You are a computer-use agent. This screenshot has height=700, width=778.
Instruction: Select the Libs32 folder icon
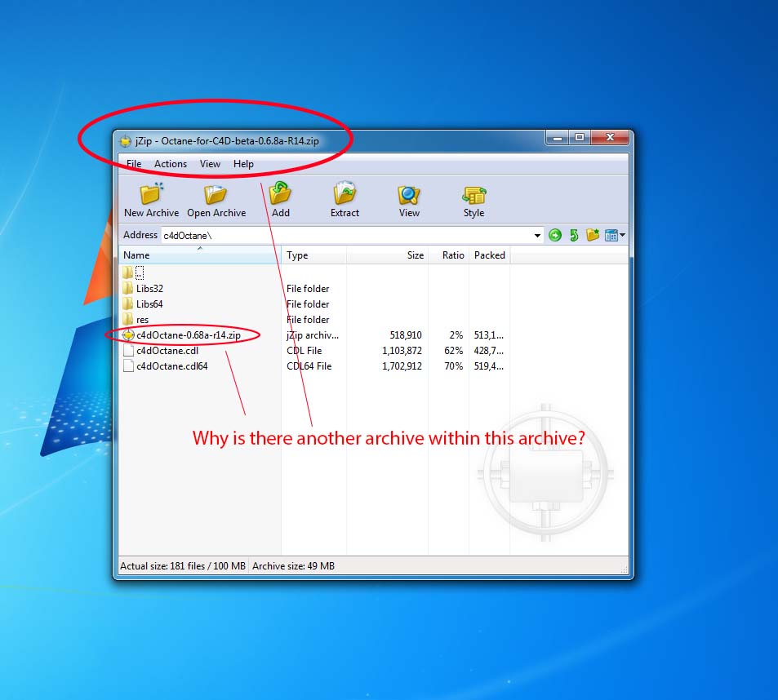tap(128, 289)
